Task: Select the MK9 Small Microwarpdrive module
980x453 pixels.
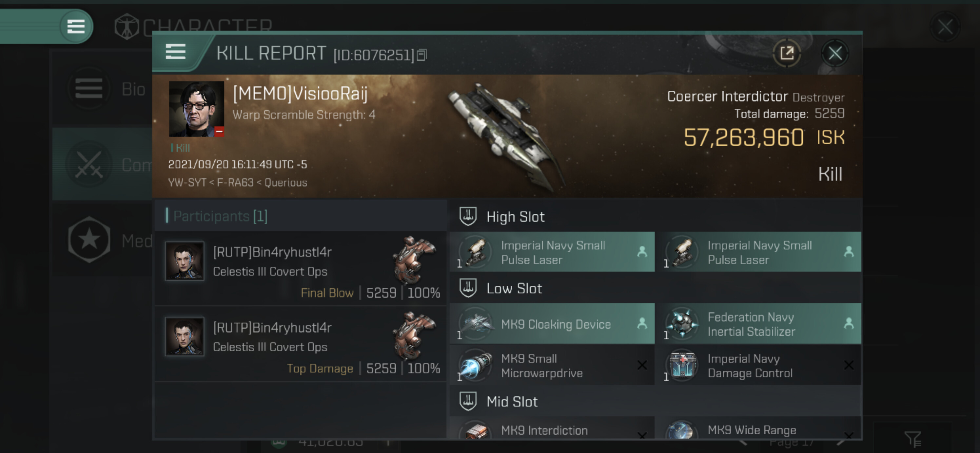Action: point(552,365)
